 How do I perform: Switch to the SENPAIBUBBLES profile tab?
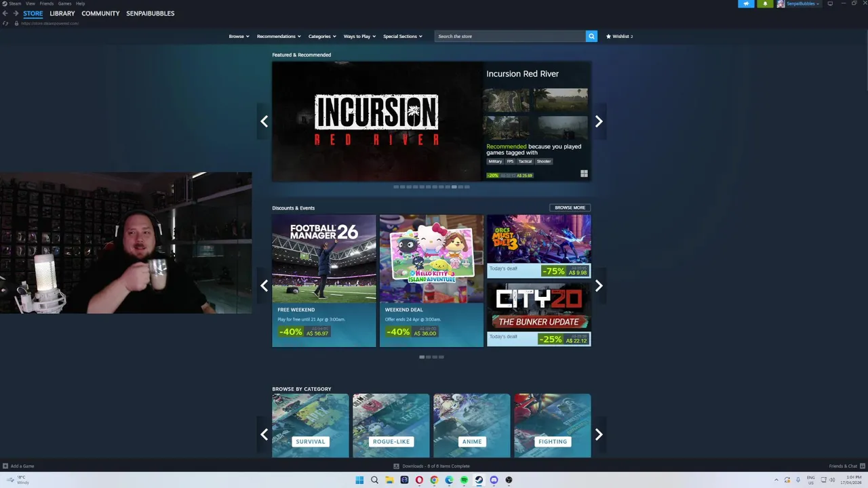(x=150, y=14)
